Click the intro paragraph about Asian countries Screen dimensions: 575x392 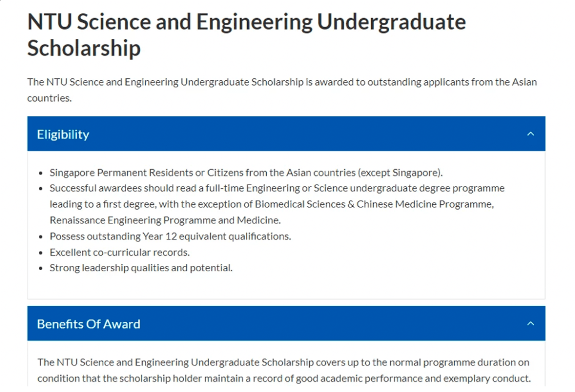click(282, 82)
